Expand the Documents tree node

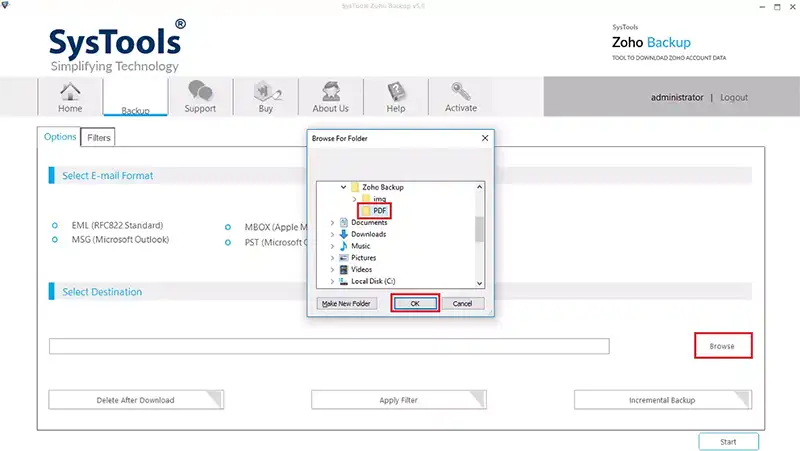point(332,222)
